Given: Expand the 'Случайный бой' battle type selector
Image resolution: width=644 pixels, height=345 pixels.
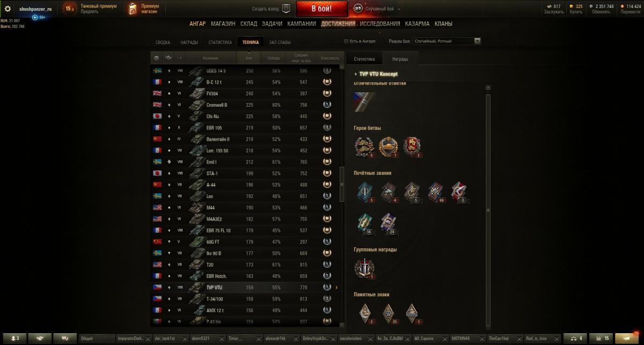Looking at the screenshot, I should click(x=377, y=9).
